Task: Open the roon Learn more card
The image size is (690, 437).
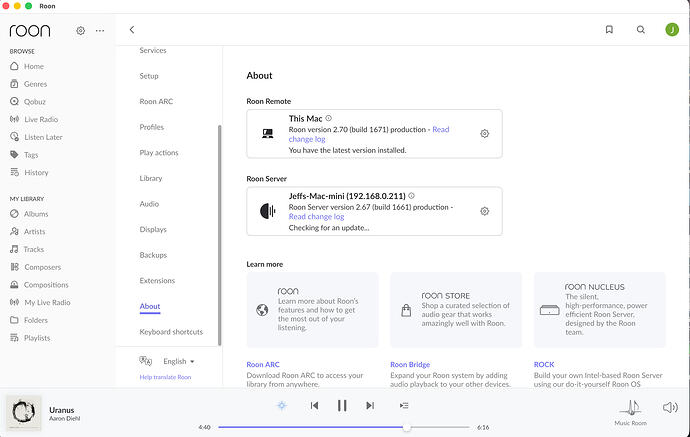Action: point(312,310)
